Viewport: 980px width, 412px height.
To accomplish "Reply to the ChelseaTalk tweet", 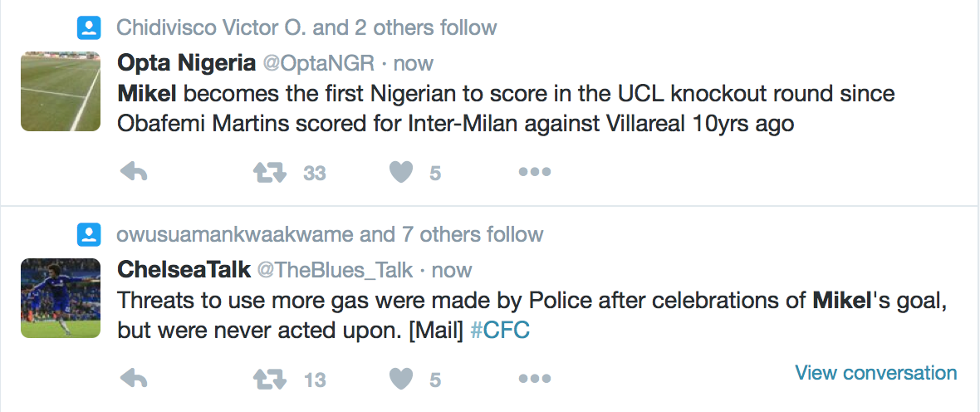I will click(x=134, y=380).
